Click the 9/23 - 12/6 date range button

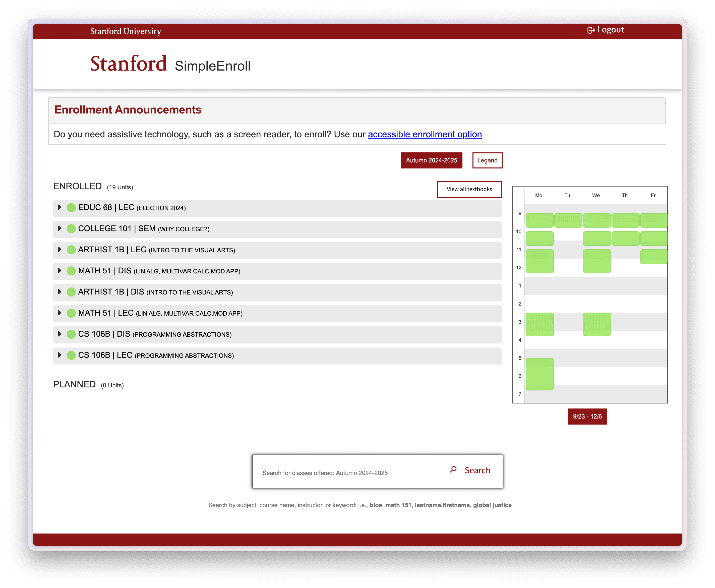587,416
